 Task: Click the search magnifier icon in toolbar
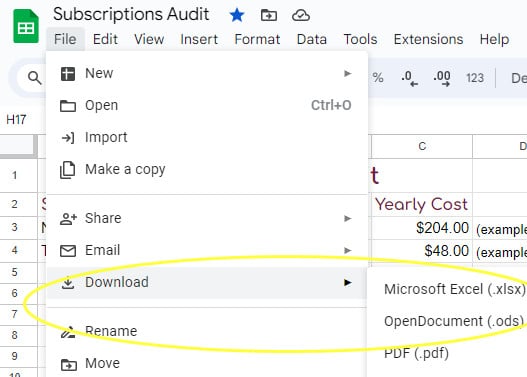(x=35, y=78)
